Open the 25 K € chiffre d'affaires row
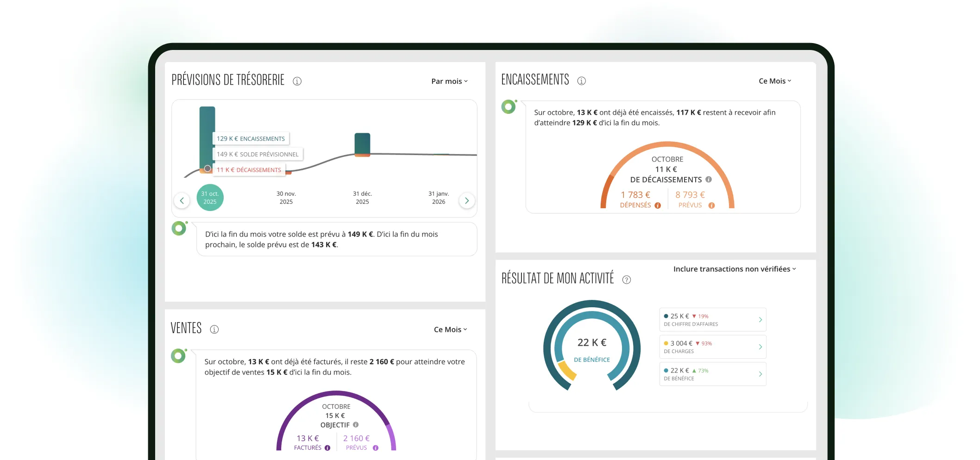 tap(712, 320)
